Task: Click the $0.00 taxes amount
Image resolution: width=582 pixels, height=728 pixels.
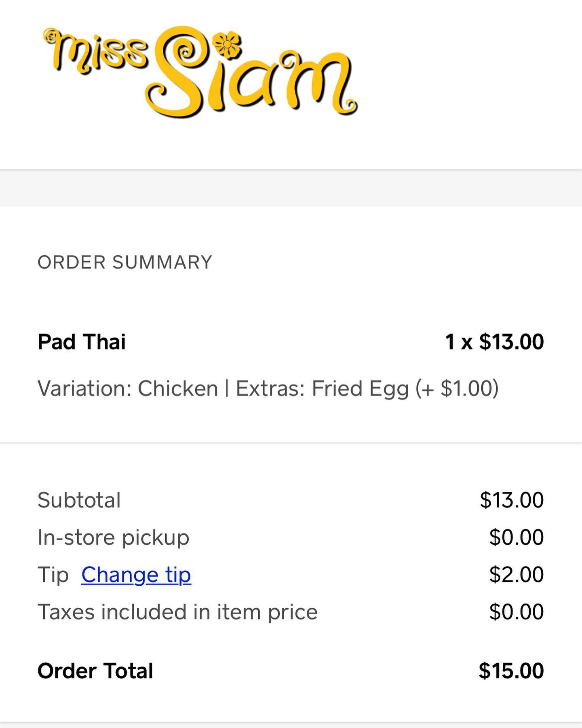Action: 517,612
